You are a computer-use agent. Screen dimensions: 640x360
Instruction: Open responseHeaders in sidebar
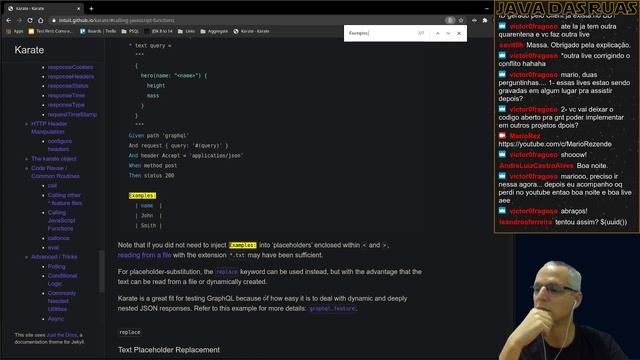tap(71, 76)
